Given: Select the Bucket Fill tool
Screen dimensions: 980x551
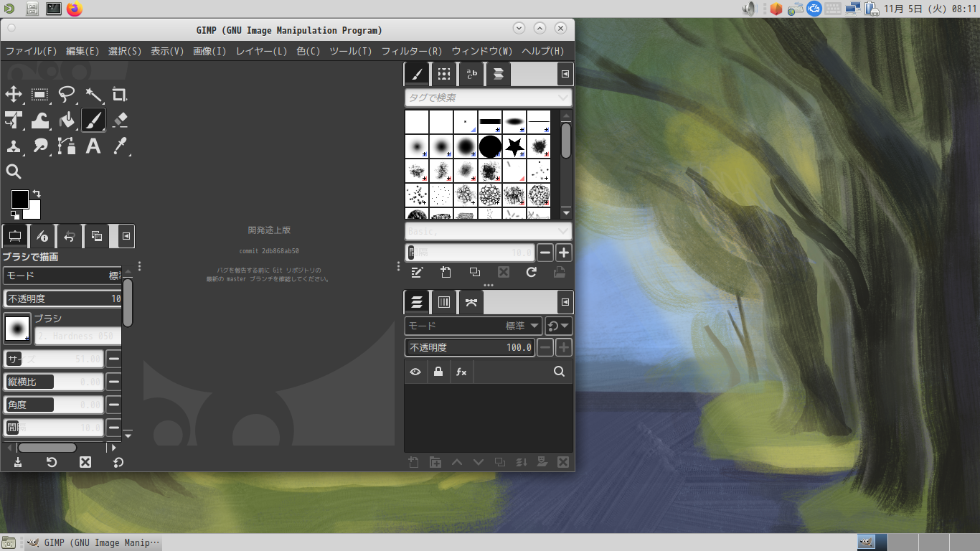Looking at the screenshot, I should point(67,121).
